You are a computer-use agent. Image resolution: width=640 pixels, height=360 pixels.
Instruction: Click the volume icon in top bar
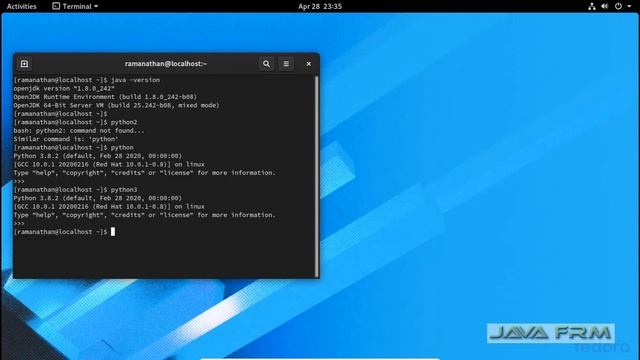click(x=605, y=6)
